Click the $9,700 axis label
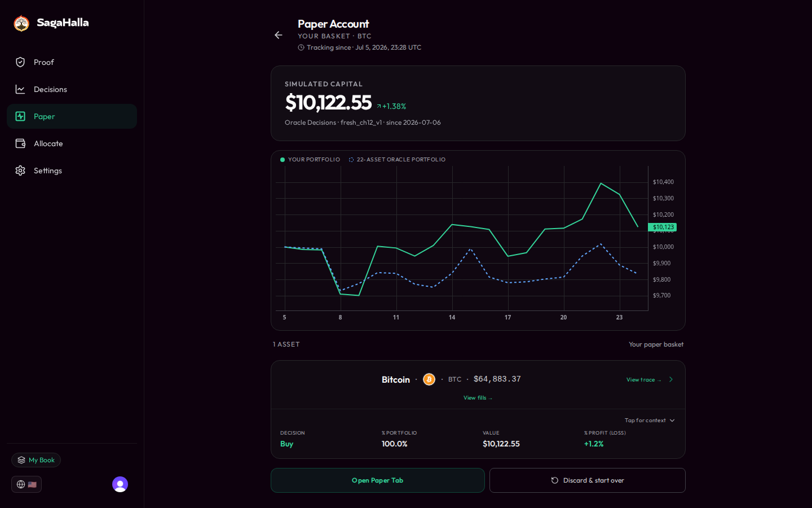The image size is (812, 508). [x=662, y=295]
